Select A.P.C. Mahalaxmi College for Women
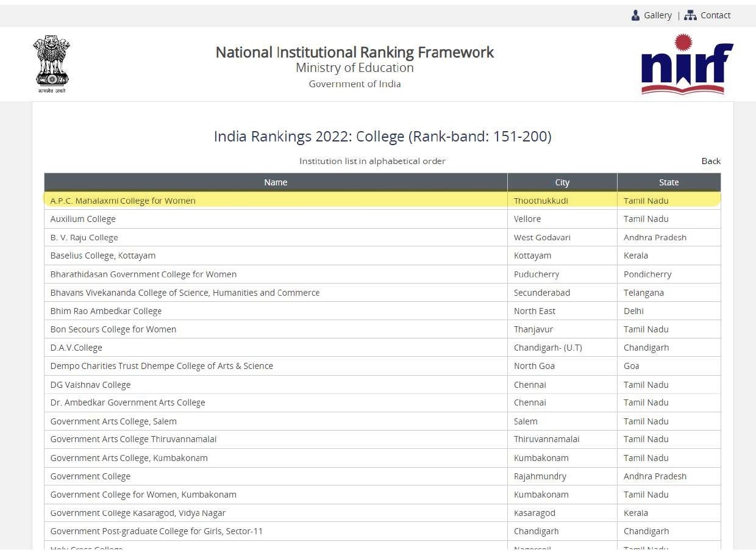The width and height of the screenshot is (756, 558). coord(123,201)
